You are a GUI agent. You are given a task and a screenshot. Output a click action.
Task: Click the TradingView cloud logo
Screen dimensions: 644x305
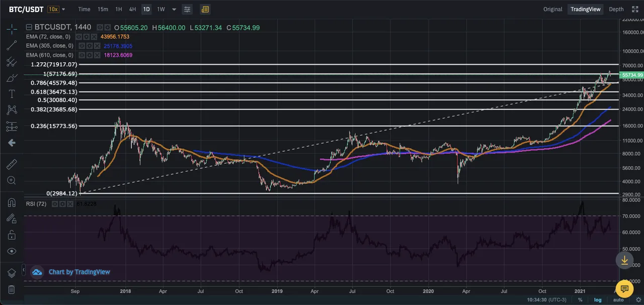[37, 272]
